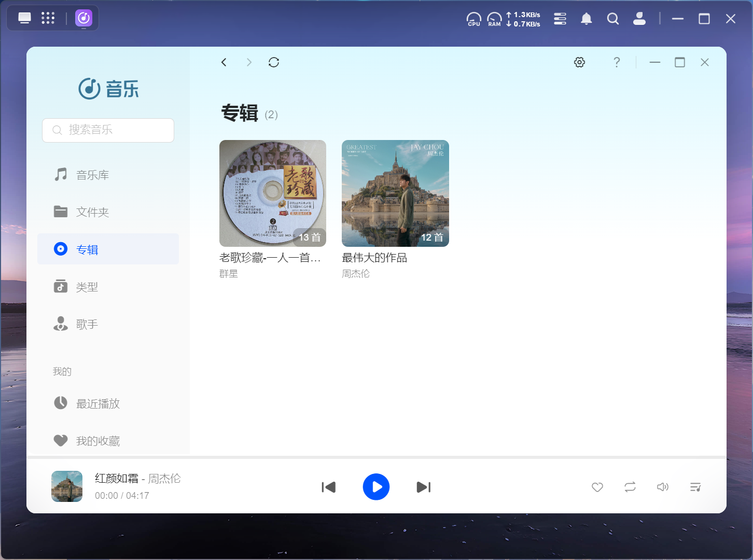Click the now-playing cover thumbnail
The image size is (753, 560).
pyautogui.click(x=67, y=486)
